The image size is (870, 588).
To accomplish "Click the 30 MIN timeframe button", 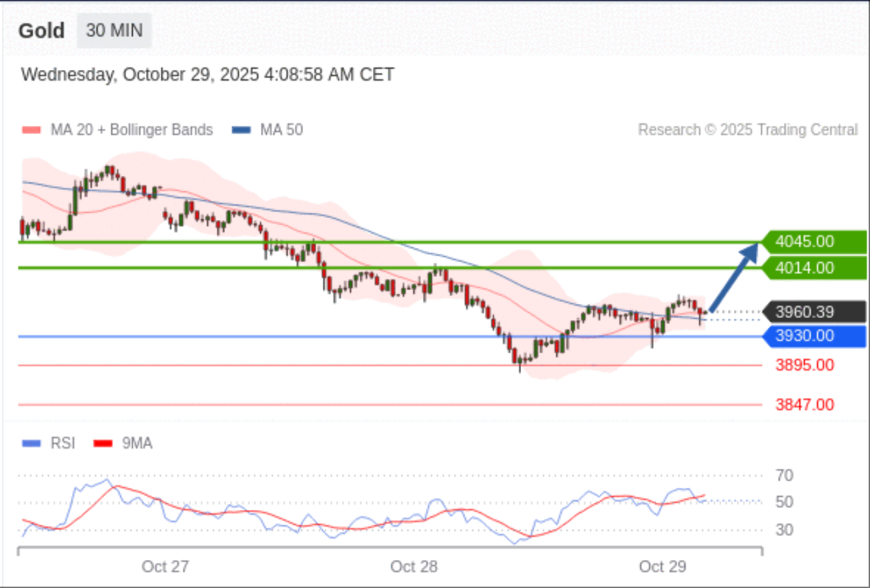I will pos(114,31).
